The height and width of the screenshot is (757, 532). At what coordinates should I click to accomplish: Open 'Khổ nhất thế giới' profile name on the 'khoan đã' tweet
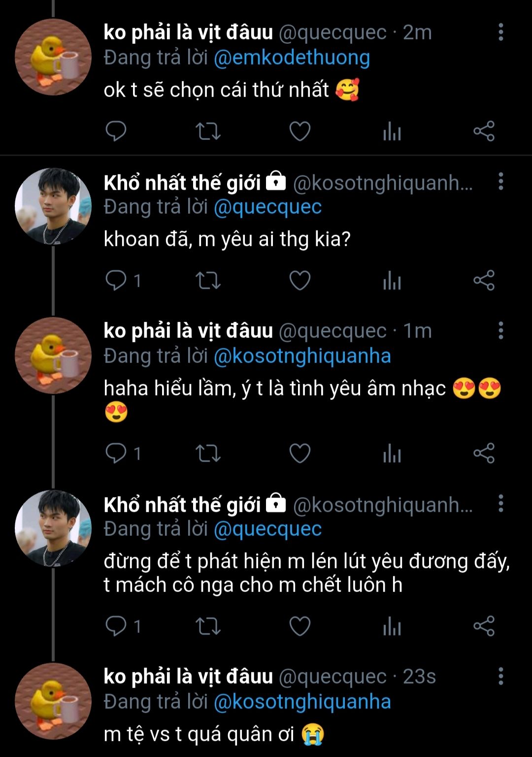182,183
